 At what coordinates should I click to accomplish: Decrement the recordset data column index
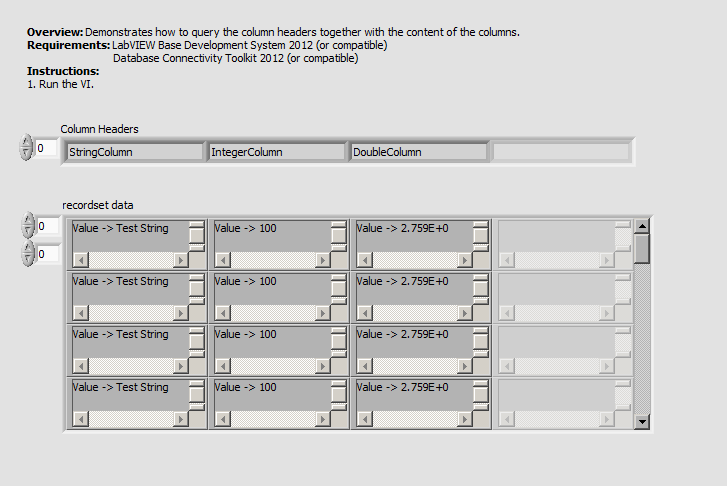(26, 260)
